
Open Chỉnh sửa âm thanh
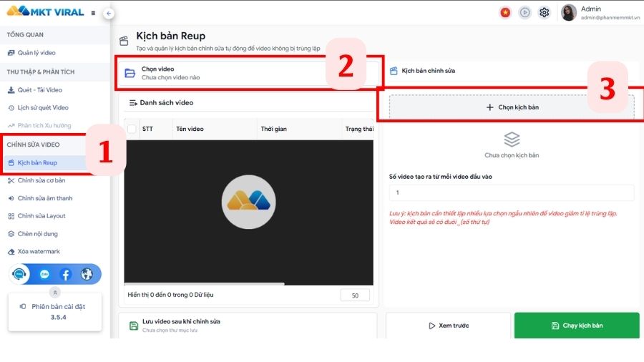tap(40, 198)
